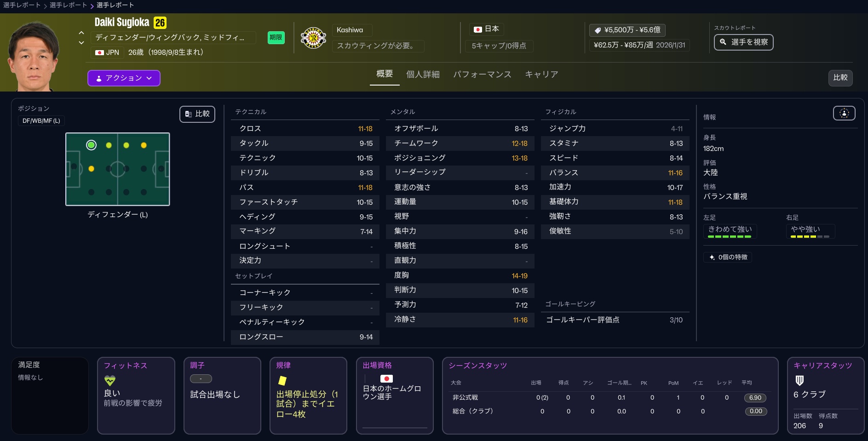Click the Japan flag in eligibility panel
This screenshot has width=868, height=441.
386,378
